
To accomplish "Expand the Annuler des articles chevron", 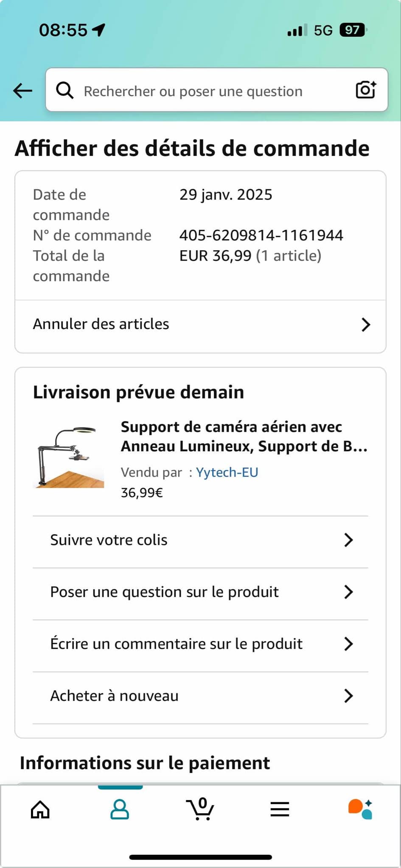I will coord(366,325).
